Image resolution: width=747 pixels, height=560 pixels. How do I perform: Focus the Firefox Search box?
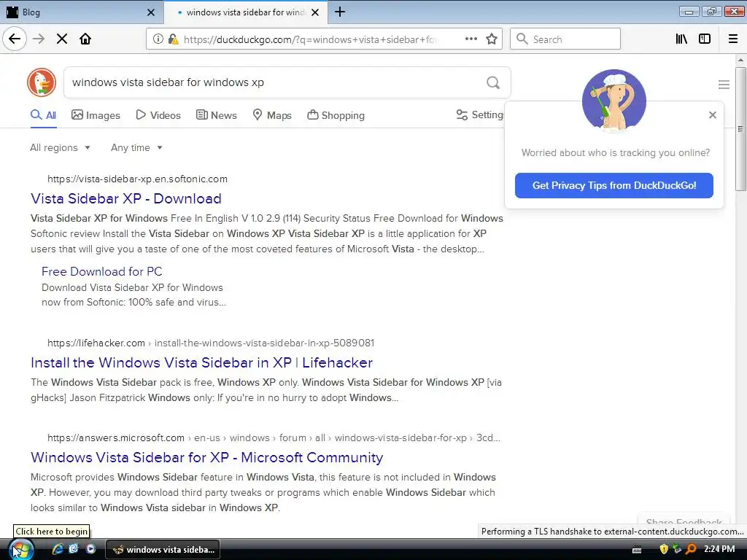[x=565, y=39]
